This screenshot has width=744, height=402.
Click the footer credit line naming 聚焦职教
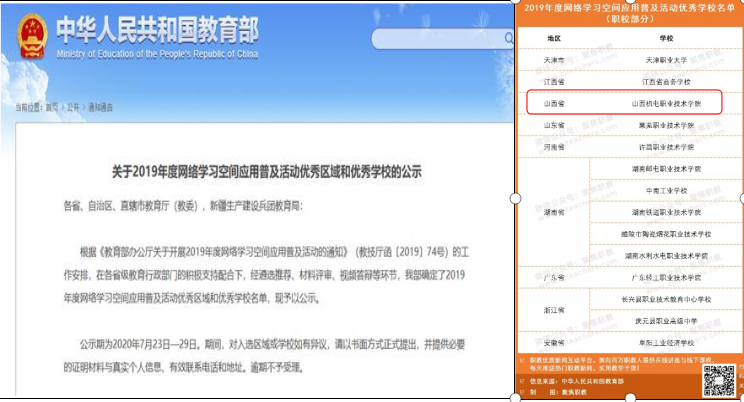tap(558, 392)
